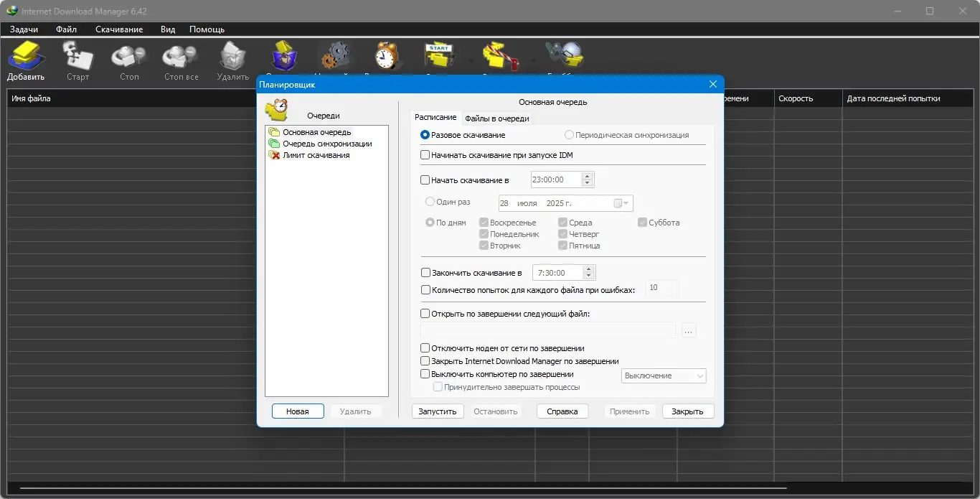Click the Запустить button
Screen dimensions: 980x499
tap(438, 411)
